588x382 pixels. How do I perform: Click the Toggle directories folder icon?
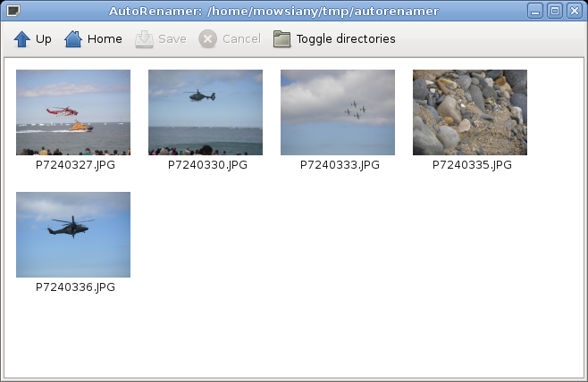pyautogui.click(x=282, y=39)
